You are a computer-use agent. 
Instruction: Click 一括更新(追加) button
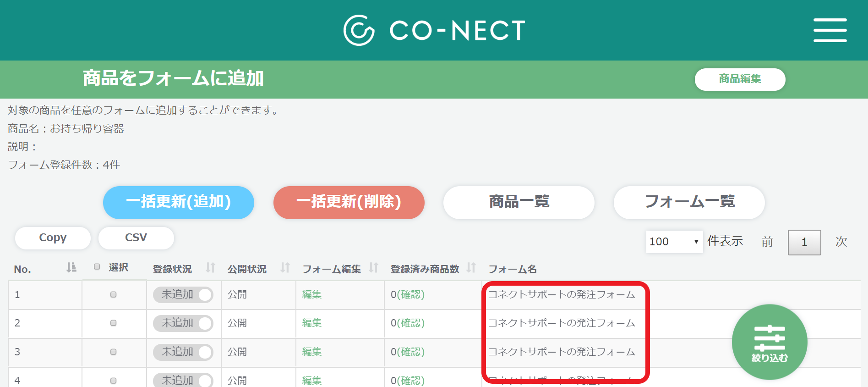179,202
